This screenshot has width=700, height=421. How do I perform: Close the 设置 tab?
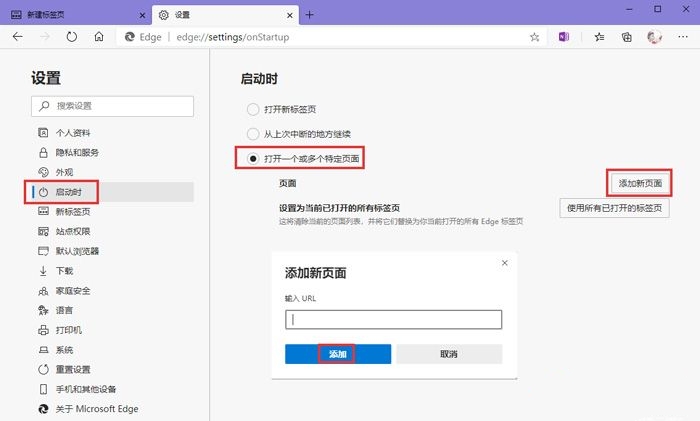290,15
